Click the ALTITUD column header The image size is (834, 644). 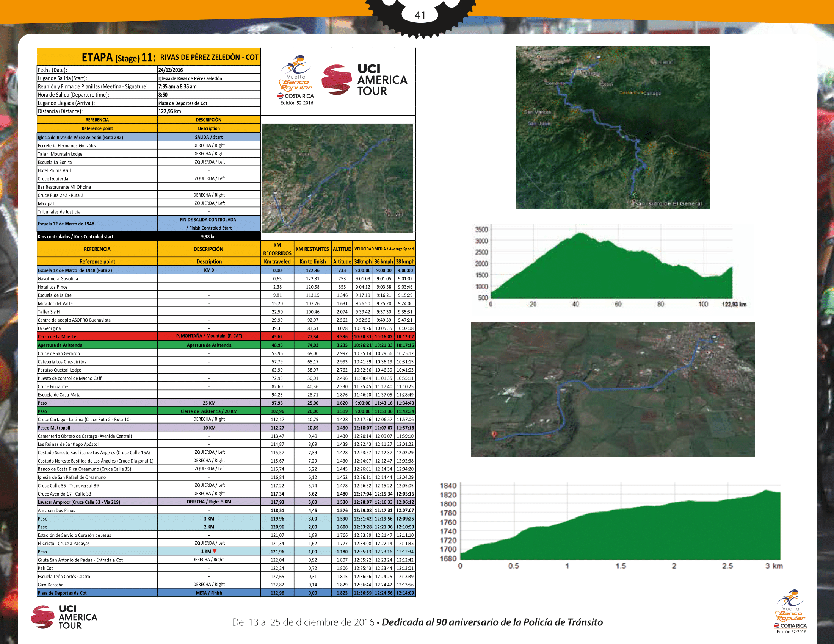[x=342, y=249]
